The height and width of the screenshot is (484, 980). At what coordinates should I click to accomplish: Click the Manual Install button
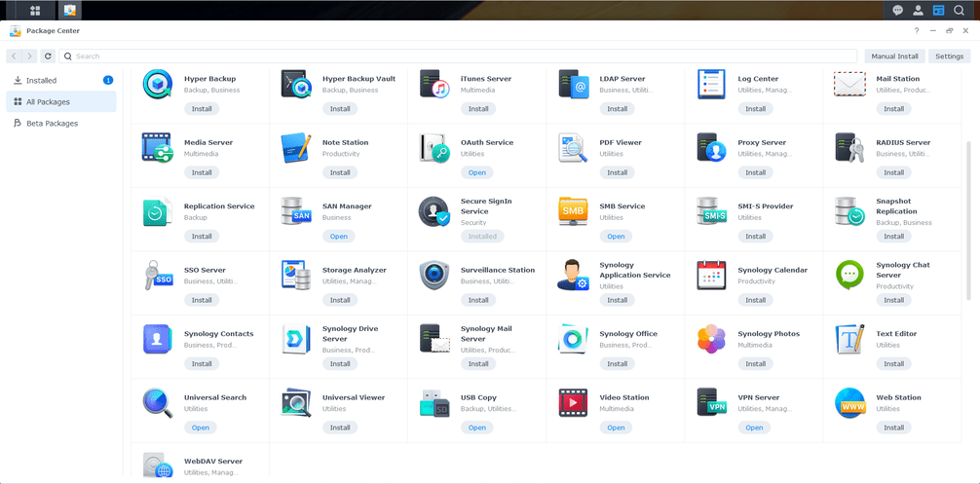tap(894, 56)
